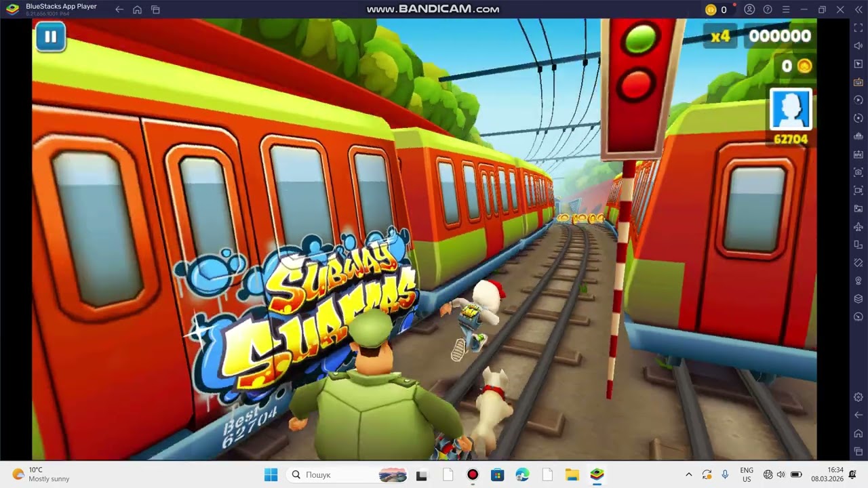Click the circular sync icon in side toolbar
The image size is (868, 488).
point(859,118)
